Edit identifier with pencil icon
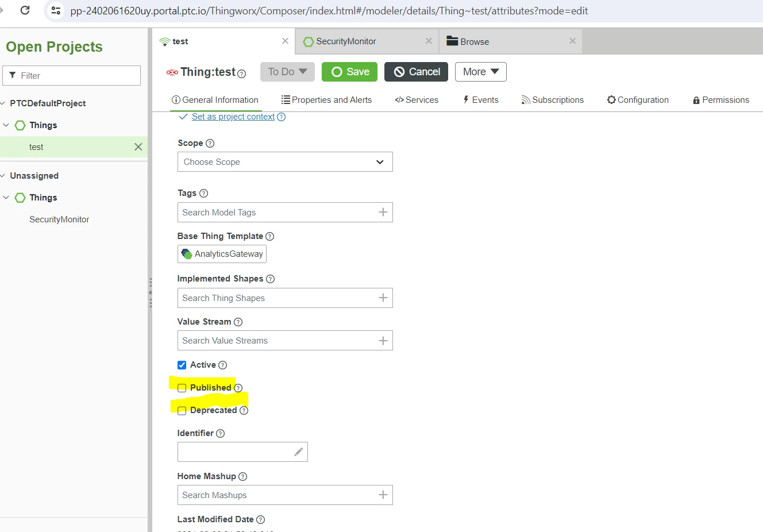This screenshot has width=763, height=532. point(298,452)
